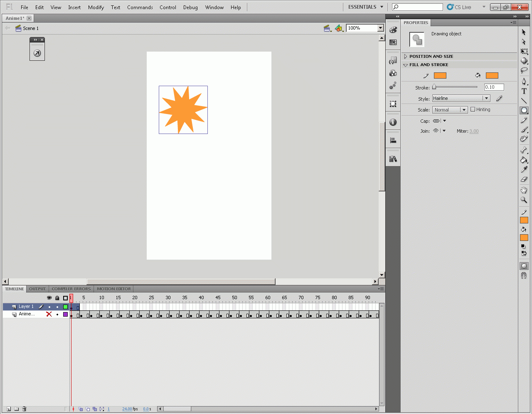The height and width of the screenshot is (414, 532).
Task: Open the Commands menu
Action: [140, 7]
